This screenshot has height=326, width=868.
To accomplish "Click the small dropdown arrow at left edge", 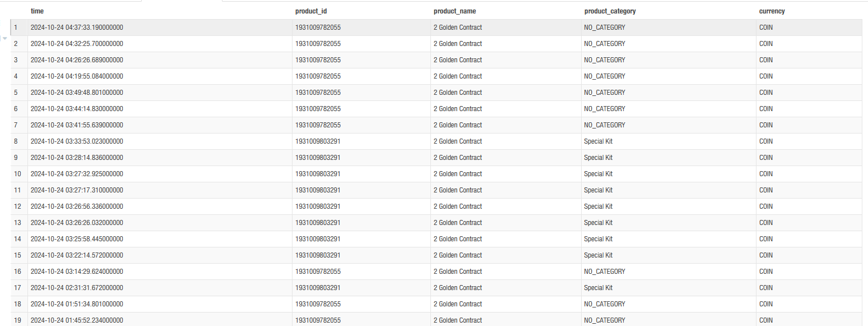I will point(5,39).
